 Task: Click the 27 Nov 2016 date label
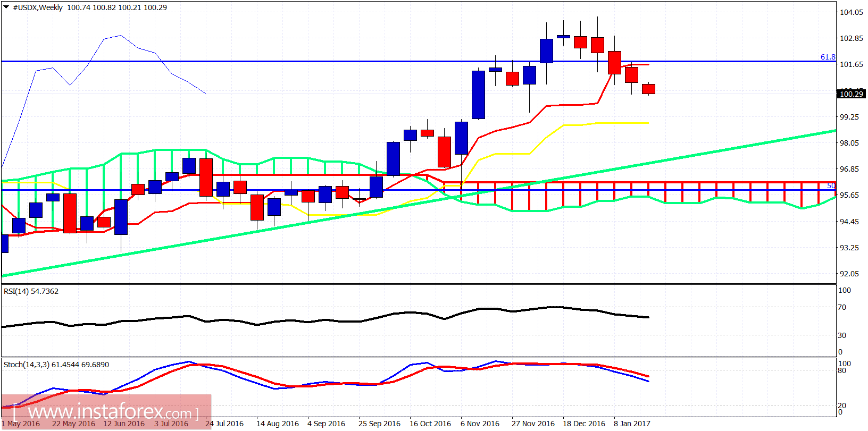click(533, 424)
